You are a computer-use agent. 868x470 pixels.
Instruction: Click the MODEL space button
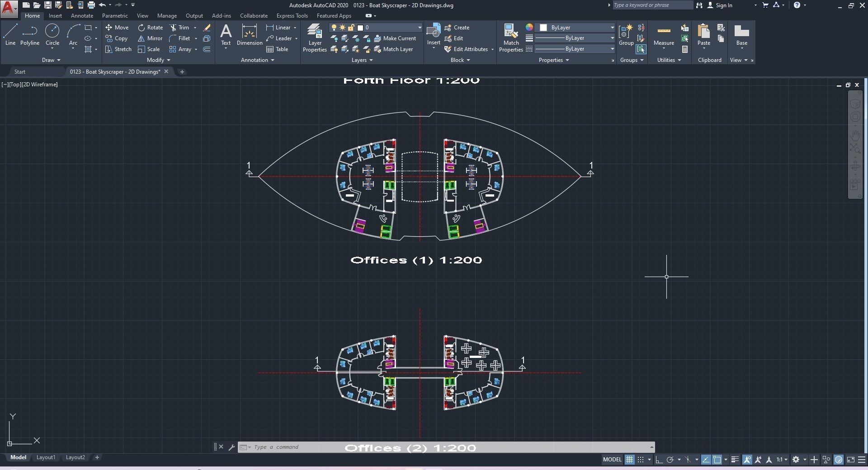coord(612,460)
